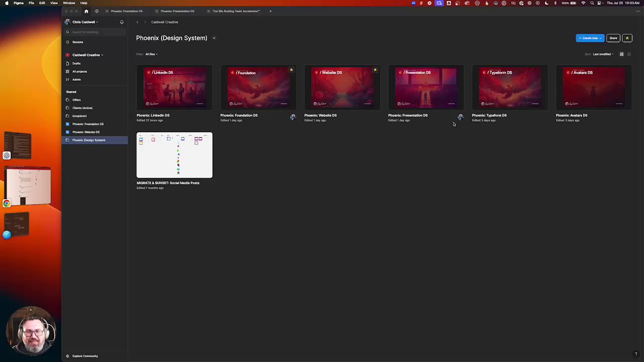Image resolution: width=644 pixels, height=362 pixels.
Task: Click the Phoenix: Foundation DS file name
Action: pyautogui.click(x=239, y=116)
